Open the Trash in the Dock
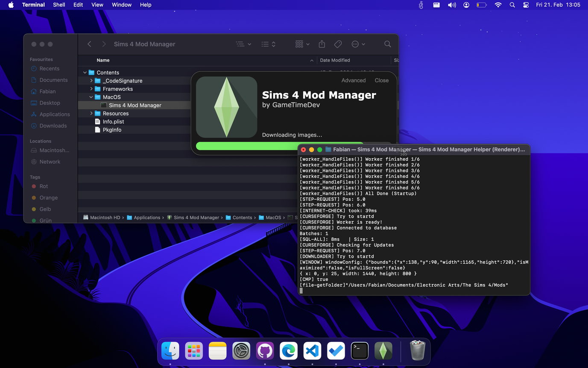 point(417,350)
